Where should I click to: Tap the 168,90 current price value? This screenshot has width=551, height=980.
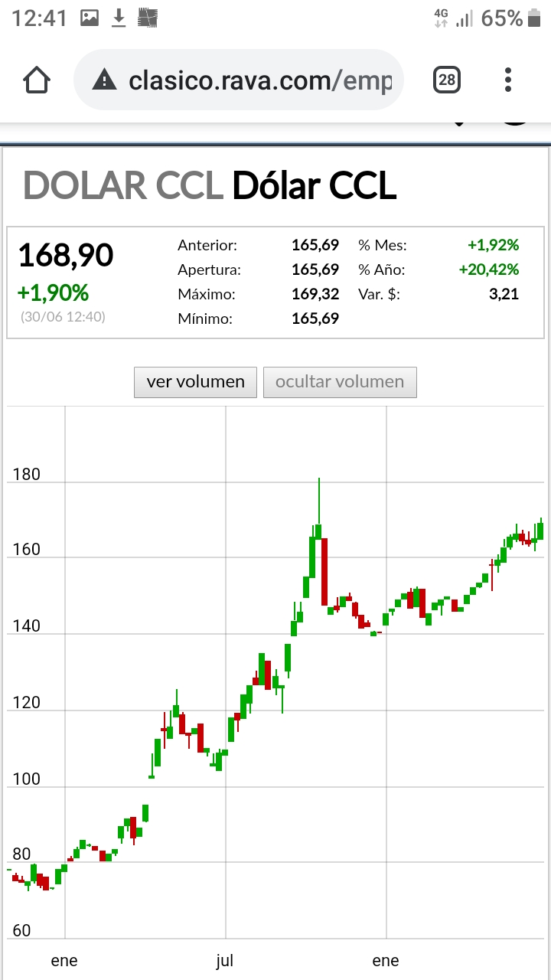[x=65, y=256]
